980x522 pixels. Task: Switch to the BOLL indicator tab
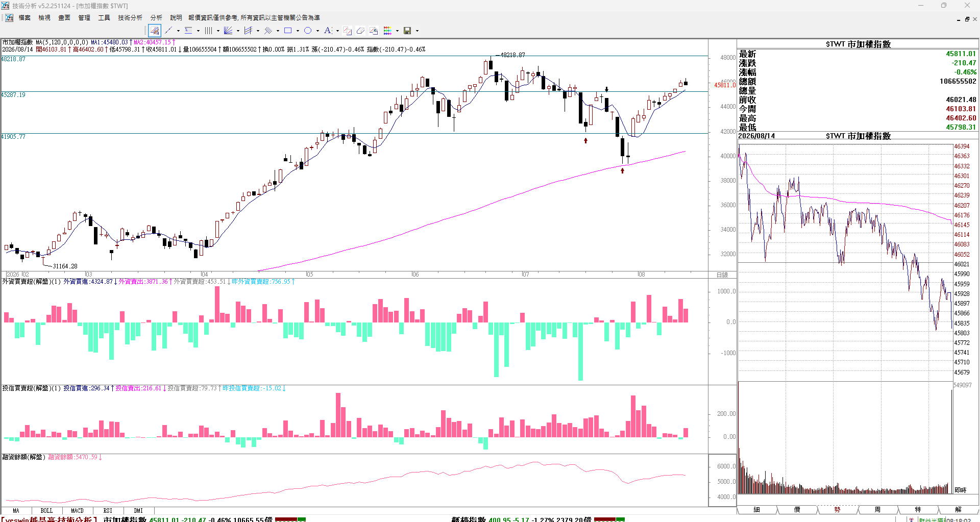click(46, 510)
